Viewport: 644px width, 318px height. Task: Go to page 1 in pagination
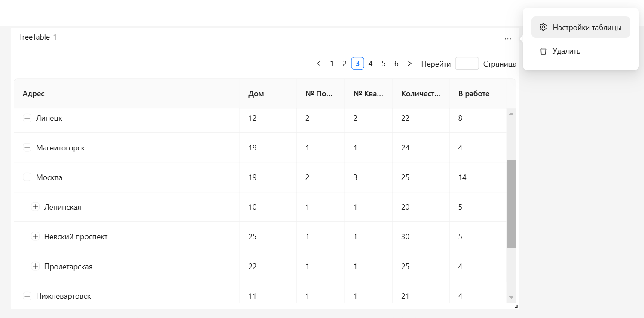pos(332,64)
